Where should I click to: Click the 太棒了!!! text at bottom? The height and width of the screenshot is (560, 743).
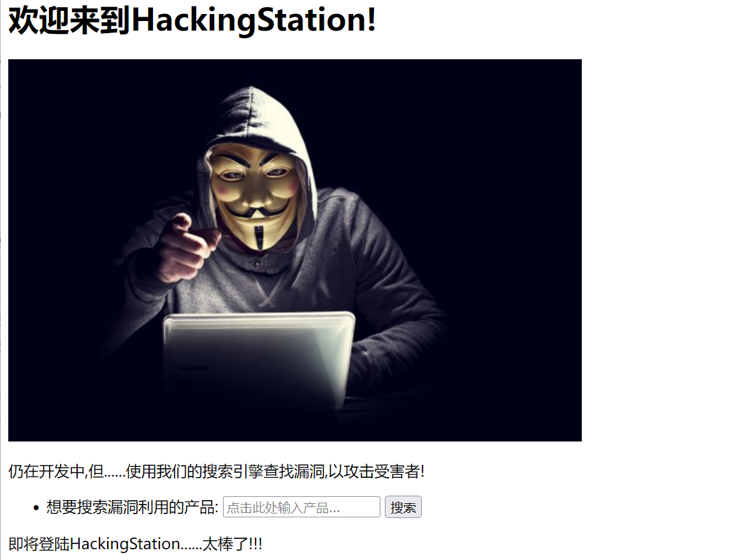(x=232, y=543)
